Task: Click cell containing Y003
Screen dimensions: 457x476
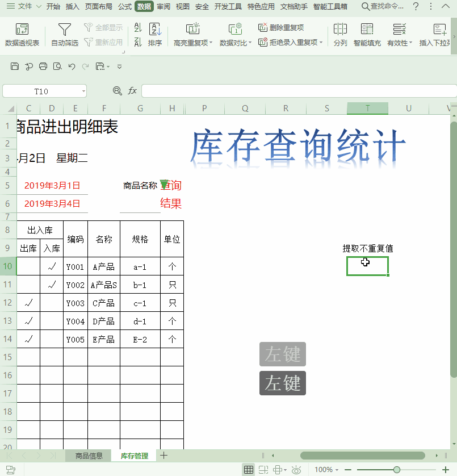Action: [x=76, y=303]
